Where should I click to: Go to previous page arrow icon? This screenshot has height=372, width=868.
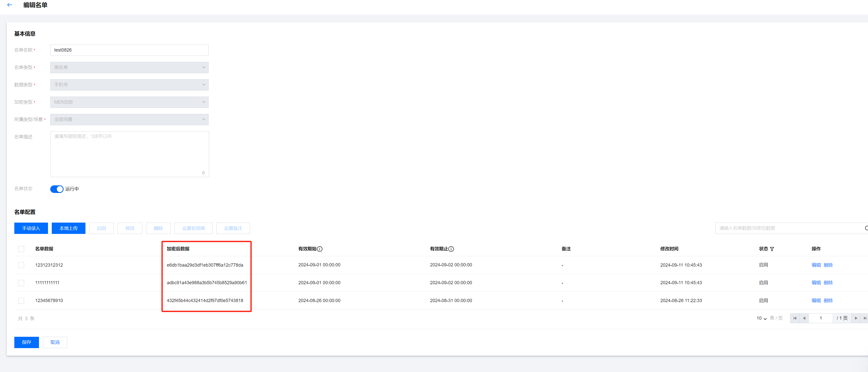804,318
